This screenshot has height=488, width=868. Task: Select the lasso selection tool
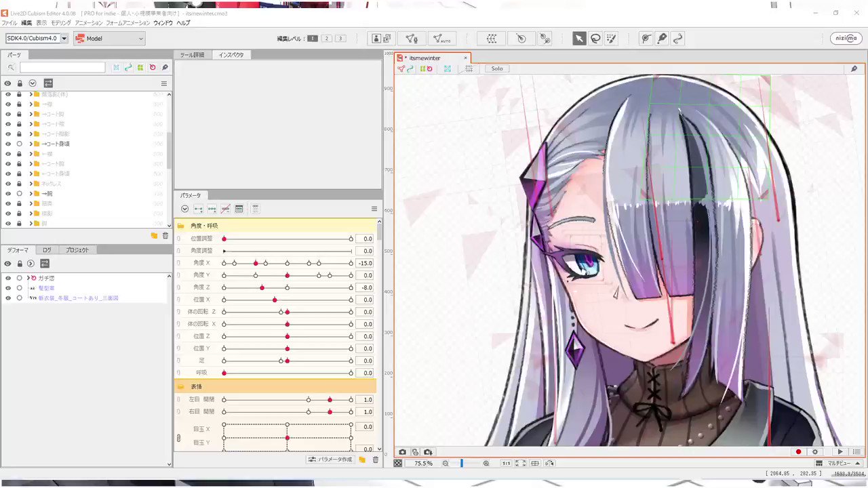click(x=595, y=39)
